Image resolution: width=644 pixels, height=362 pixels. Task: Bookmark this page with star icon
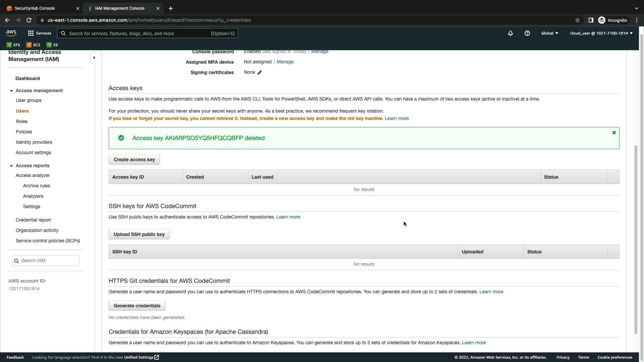[x=577, y=20]
